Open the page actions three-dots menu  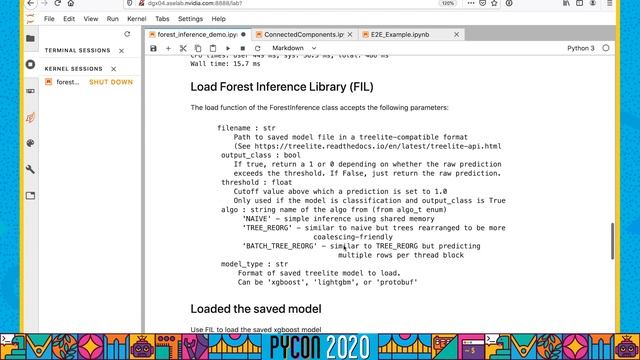[471, 3]
